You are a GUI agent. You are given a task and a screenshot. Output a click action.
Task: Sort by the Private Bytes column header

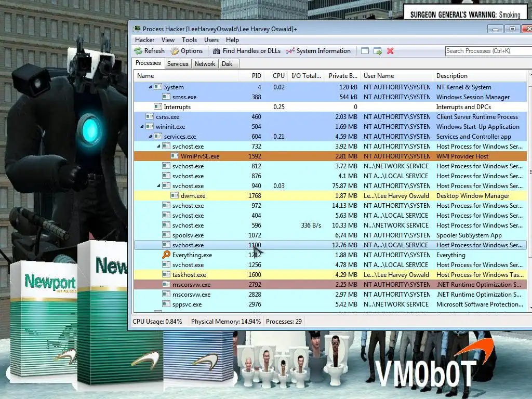pyautogui.click(x=342, y=76)
